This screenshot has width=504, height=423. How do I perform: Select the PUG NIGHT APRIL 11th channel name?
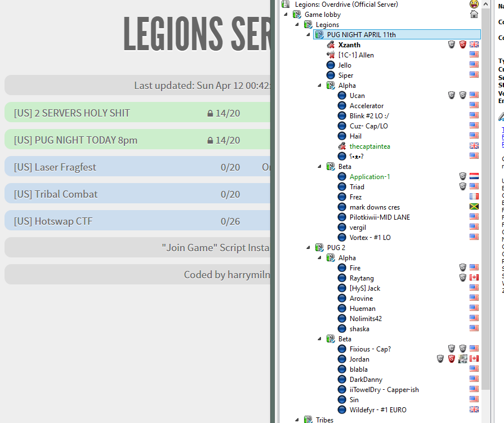362,35
